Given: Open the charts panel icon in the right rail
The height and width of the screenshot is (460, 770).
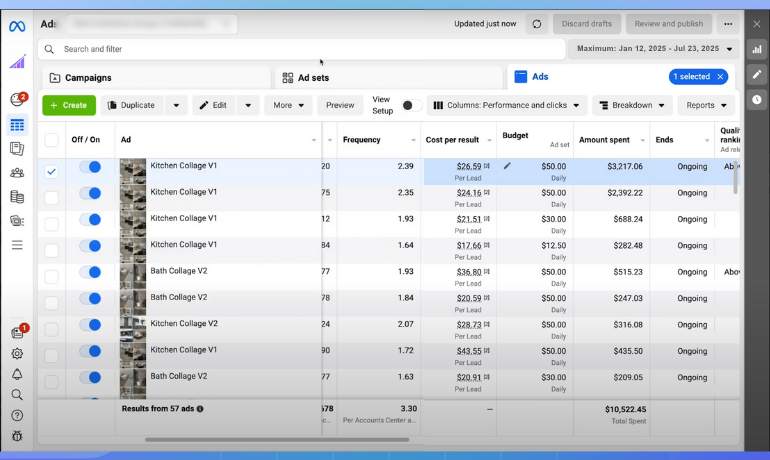Looking at the screenshot, I should pyautogui.click(x=757, y=49).
